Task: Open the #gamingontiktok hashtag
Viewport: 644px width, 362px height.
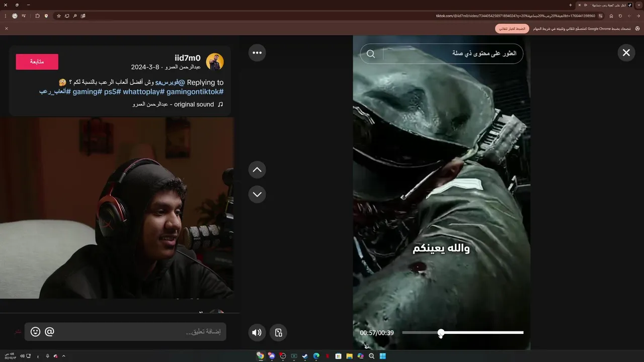Action: [x=194, y=92]
